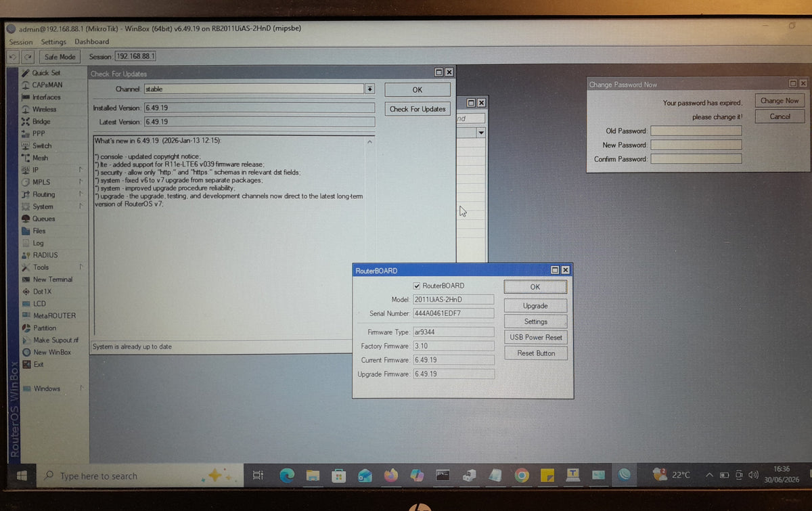Open the Channel dropdown arrow
This screenshot has height=511, width=812.
[369, 89]
